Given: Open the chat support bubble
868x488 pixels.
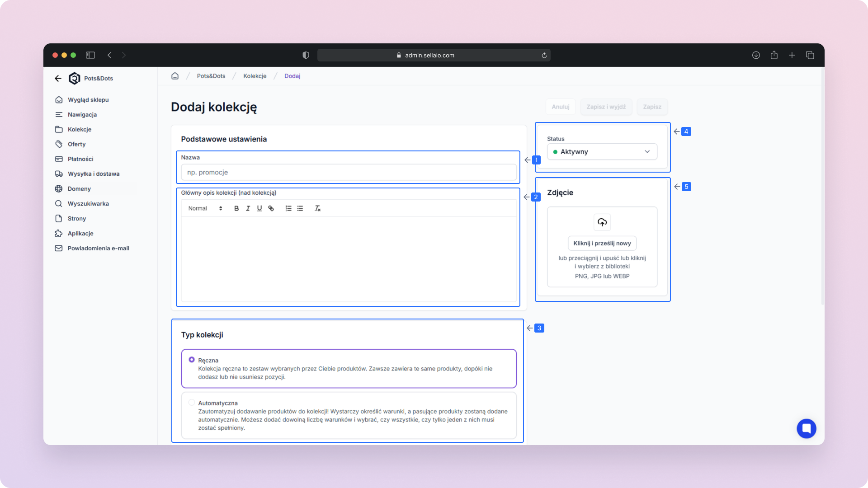Looking at the screenshot, I should (x=806, y=428).
